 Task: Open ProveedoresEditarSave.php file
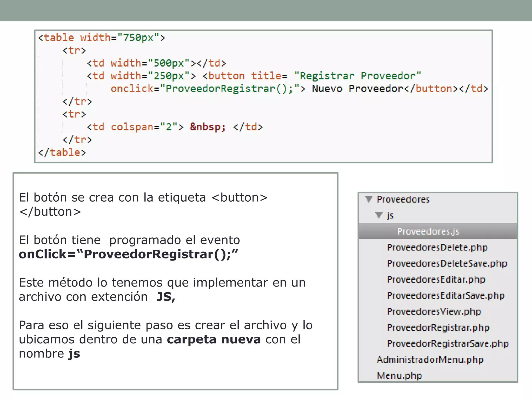click(x=445, y=296)
